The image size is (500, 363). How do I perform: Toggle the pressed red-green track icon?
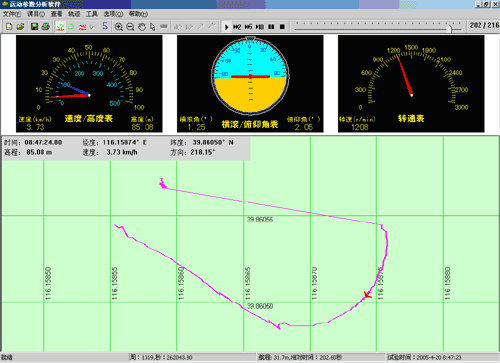click(60, 27)
